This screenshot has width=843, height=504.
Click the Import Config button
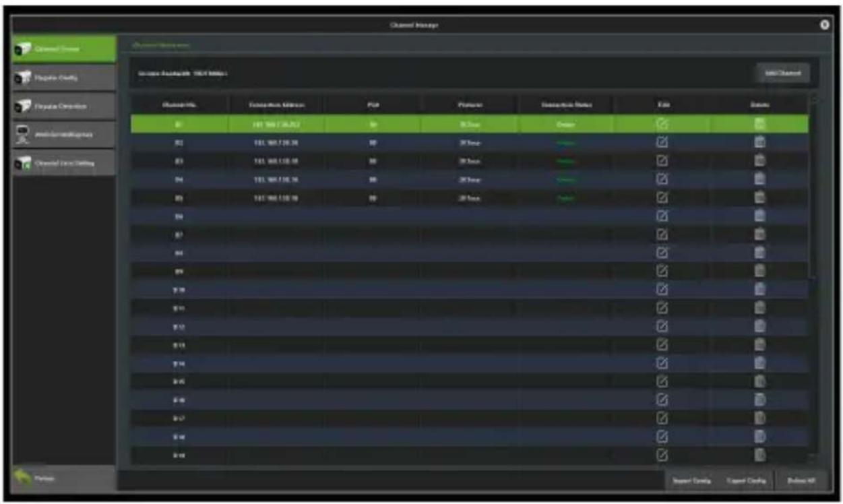tap(691, 480)
